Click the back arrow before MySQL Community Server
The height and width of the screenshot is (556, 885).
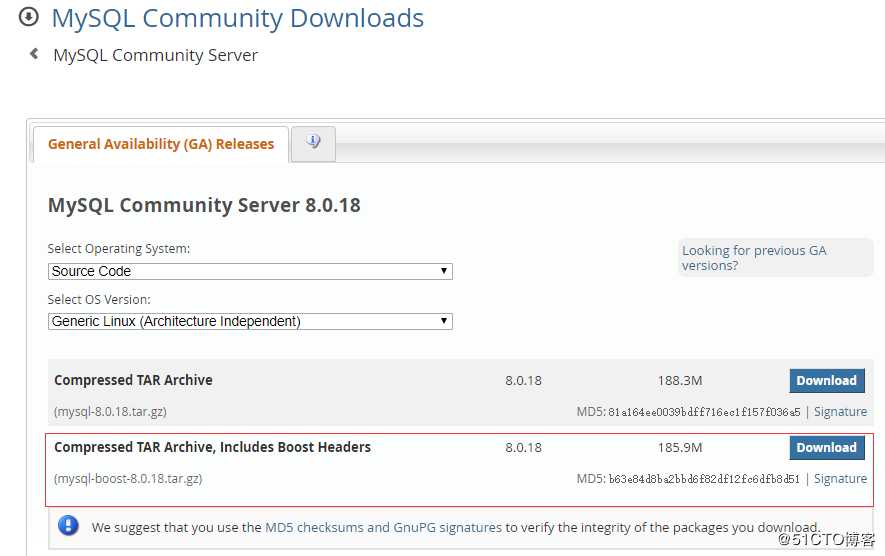click(x=34, y=54)
